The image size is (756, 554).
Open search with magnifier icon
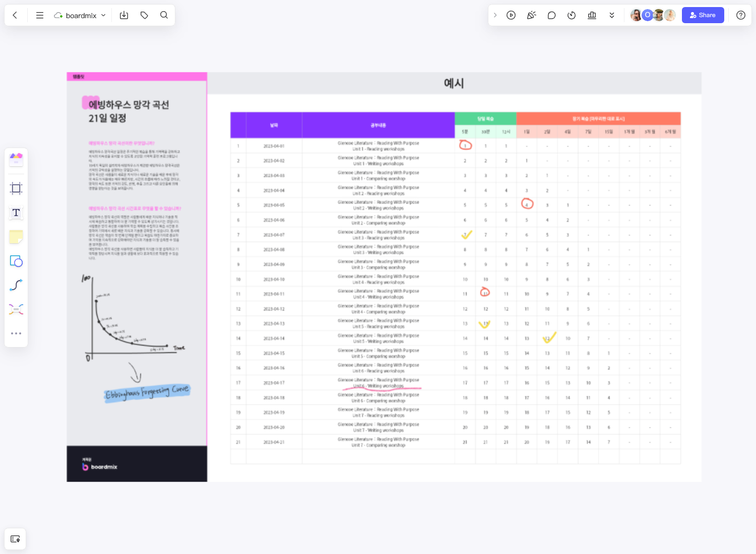(x=164, y=15)
